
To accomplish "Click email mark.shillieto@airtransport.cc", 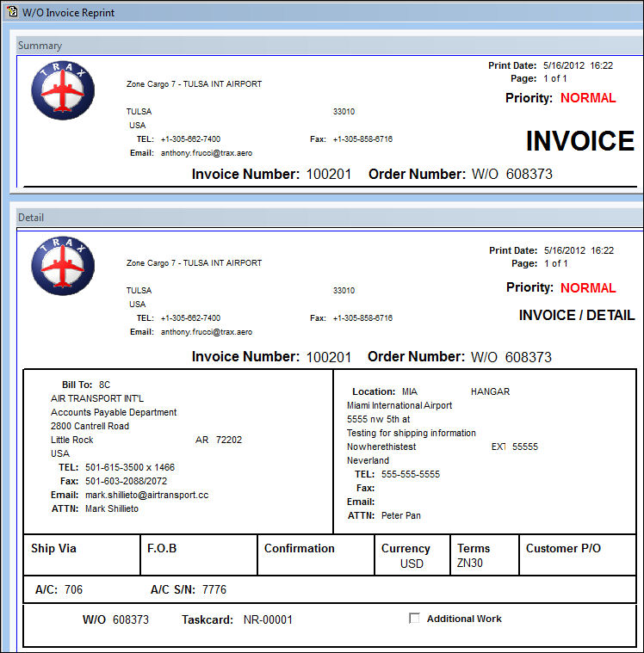I will pyautogui.click(x=146, y=495).
